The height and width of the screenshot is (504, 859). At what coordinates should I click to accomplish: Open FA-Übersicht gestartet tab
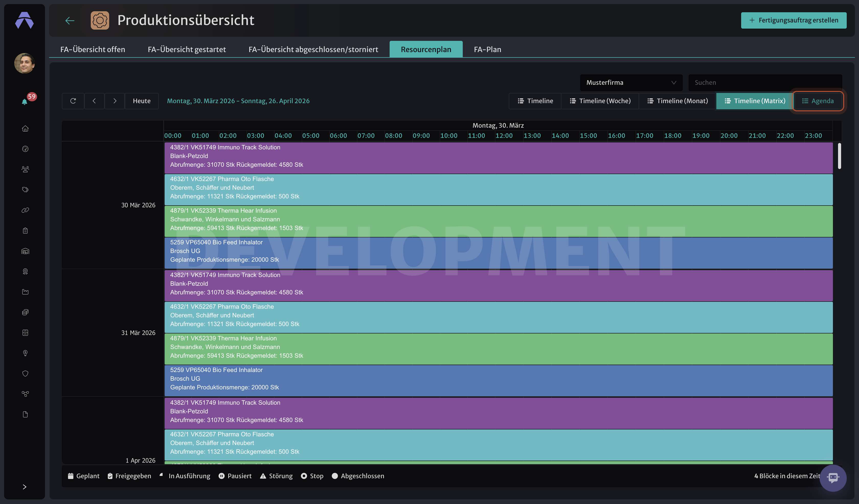pyautogui.click(x=187, y=49)
